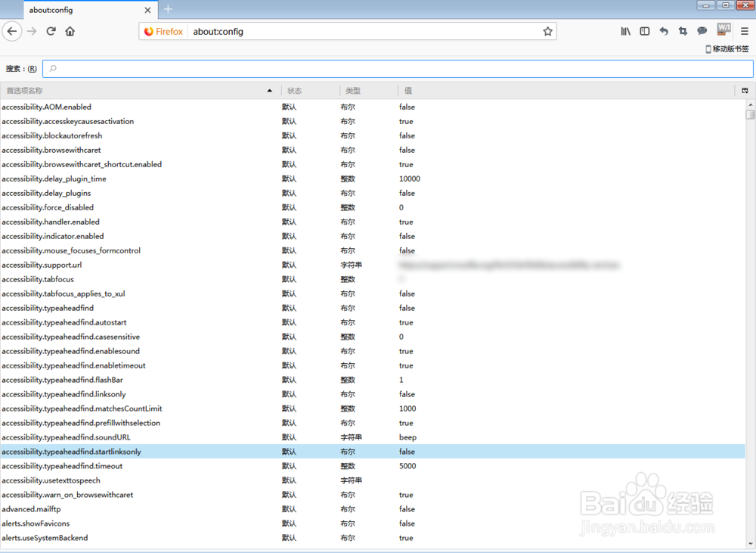Focus the preference search field
The image size is (756, 553).
tap(398, 69)
